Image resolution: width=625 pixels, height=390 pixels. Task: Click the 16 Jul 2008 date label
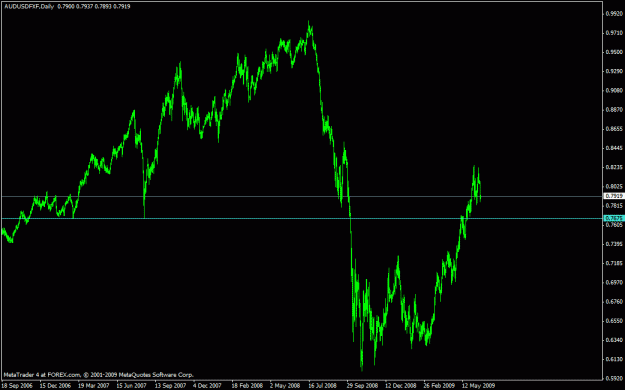[x=322, y=386]
